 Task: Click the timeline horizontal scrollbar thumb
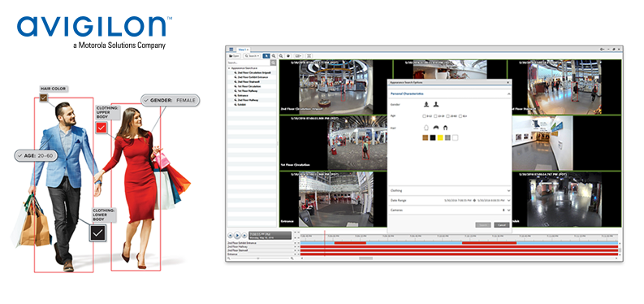coord(366,258)
